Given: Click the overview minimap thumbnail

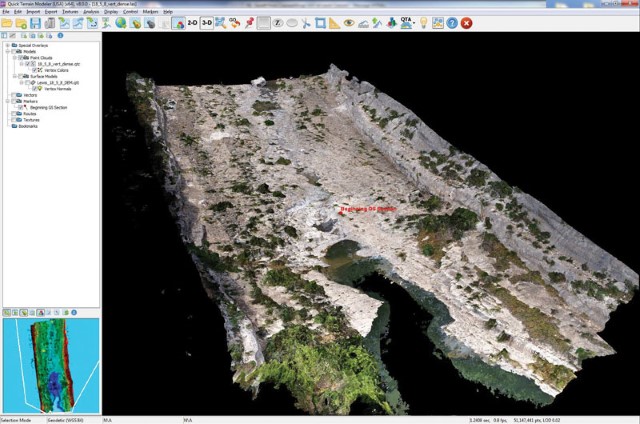Looking at the screenshot, I should tap(50, 360).
